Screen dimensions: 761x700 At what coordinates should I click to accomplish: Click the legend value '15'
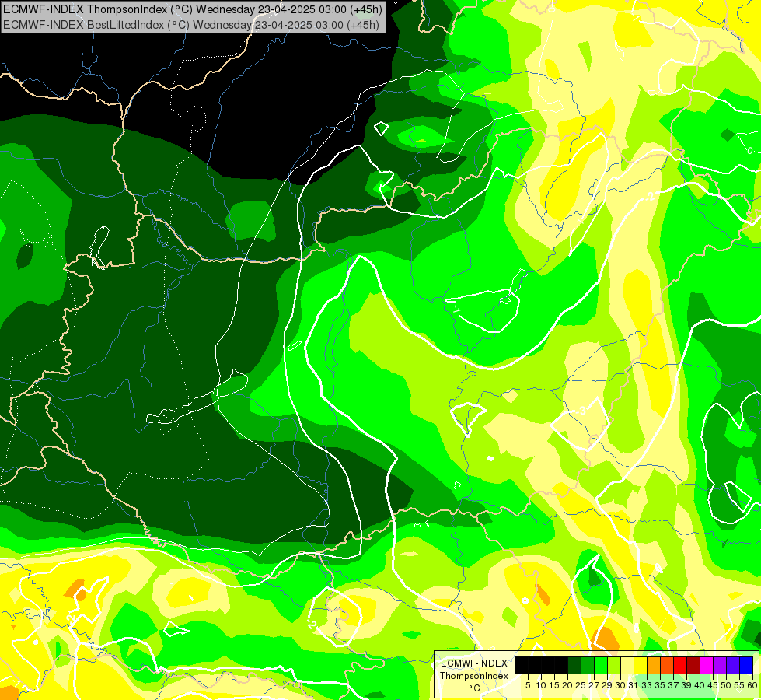[555, 685]
